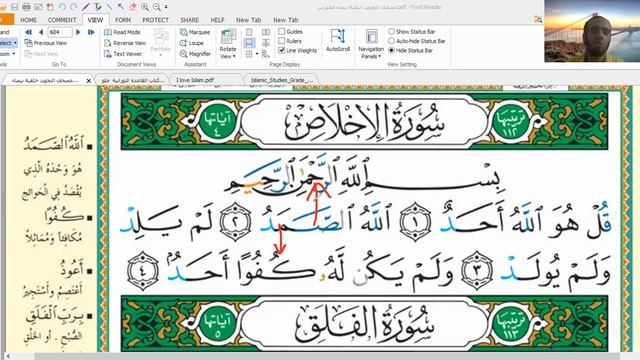Activate the Magnifier tool
The height and width of the screenshot is (360, 640).
pos(195,54)
